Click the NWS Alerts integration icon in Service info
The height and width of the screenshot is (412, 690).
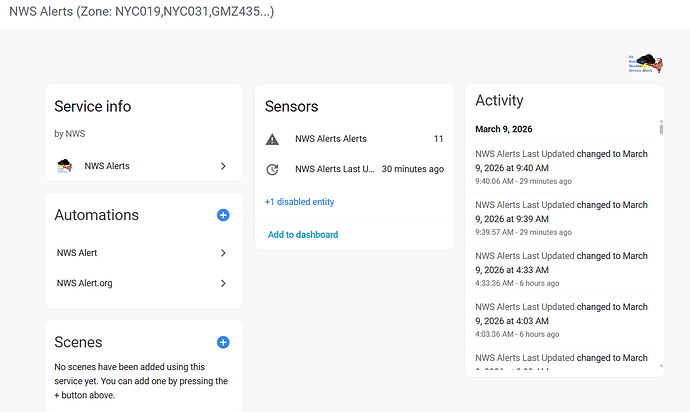pos(65,166)
